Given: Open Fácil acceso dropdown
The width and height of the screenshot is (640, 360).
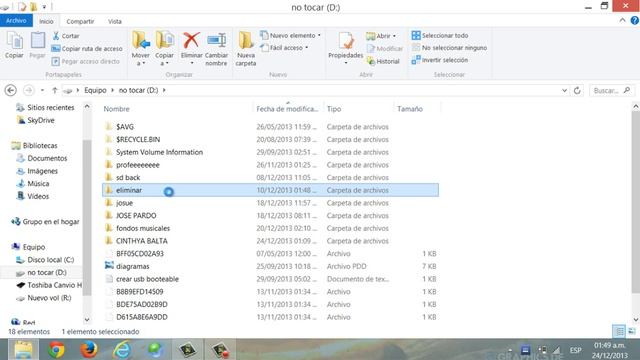Looking at the screenshot, I should [x=284, y=48].
